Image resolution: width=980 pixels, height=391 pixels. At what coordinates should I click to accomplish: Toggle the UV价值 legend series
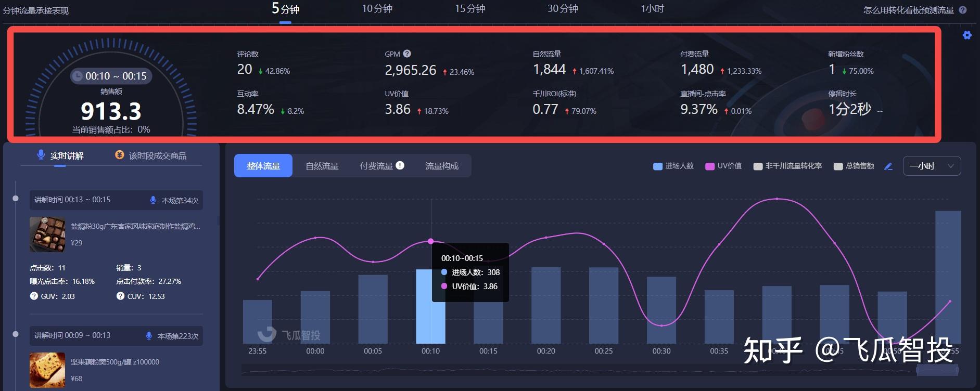723,166
